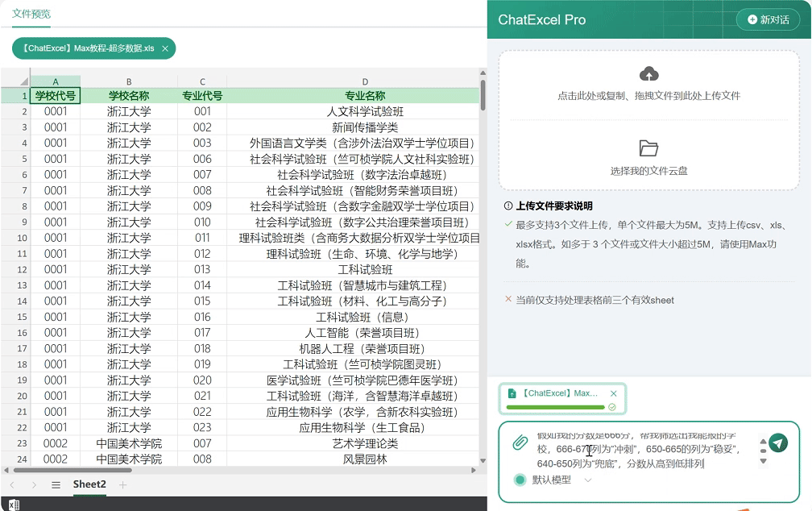Click the previous-sheet arrow icon
The image size is (812, 511).
[x=11, y=484]
